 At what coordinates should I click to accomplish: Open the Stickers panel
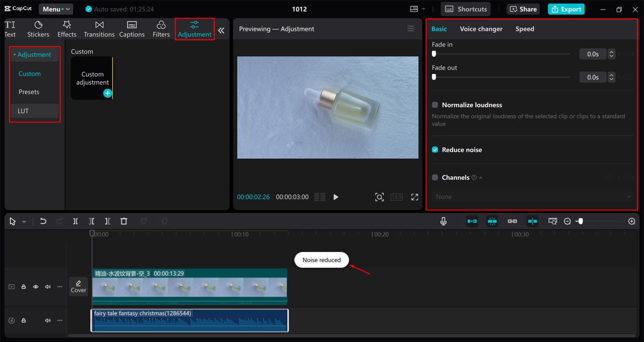tap(38, 29)
